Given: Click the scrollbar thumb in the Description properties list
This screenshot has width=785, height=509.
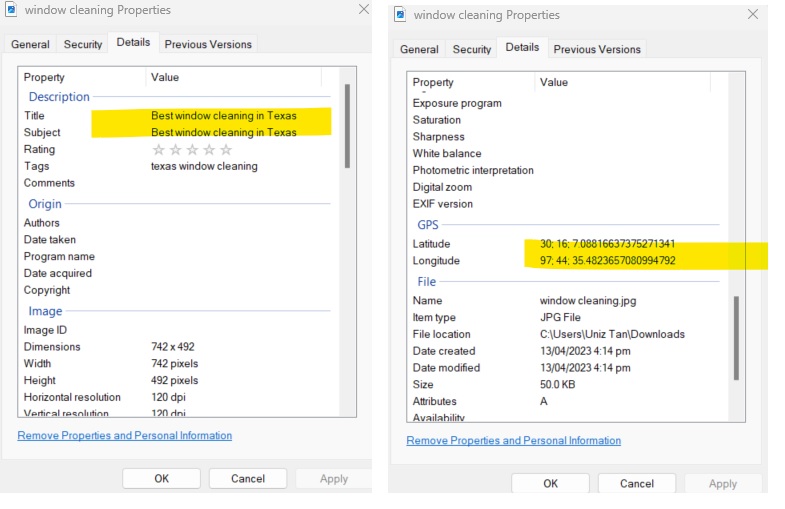Looking at the screenshot, I should point(346,125).
